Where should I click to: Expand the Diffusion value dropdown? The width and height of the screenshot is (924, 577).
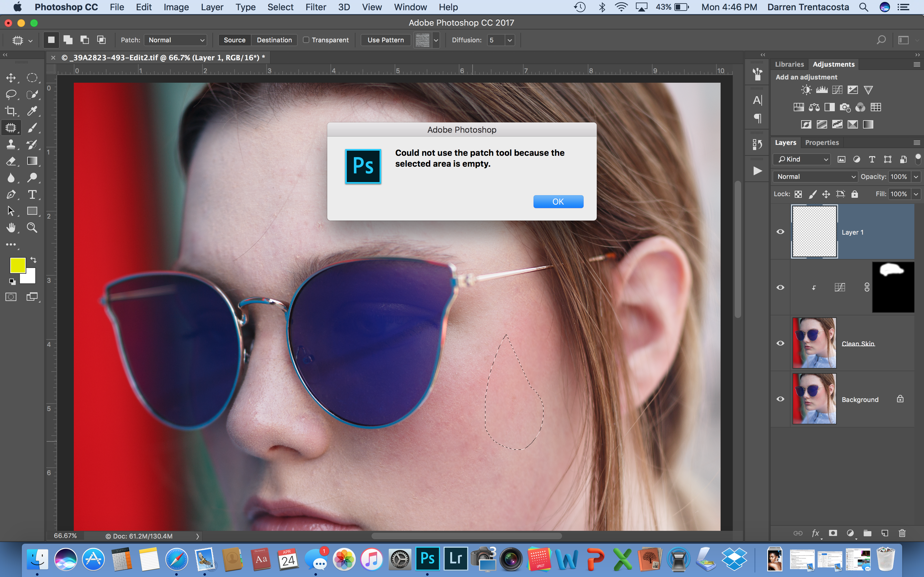(x=510, y=40)
